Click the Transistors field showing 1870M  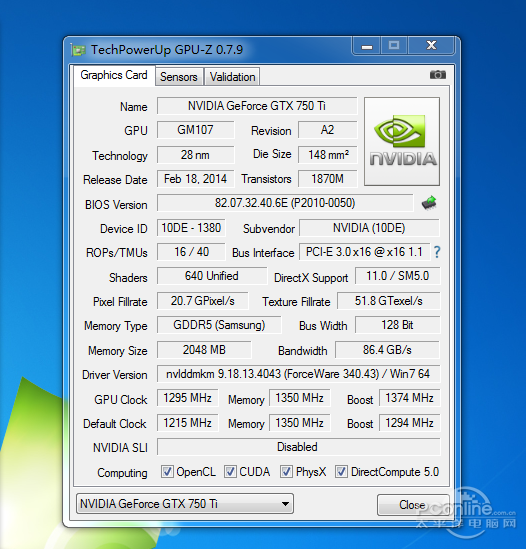point(327,179)
